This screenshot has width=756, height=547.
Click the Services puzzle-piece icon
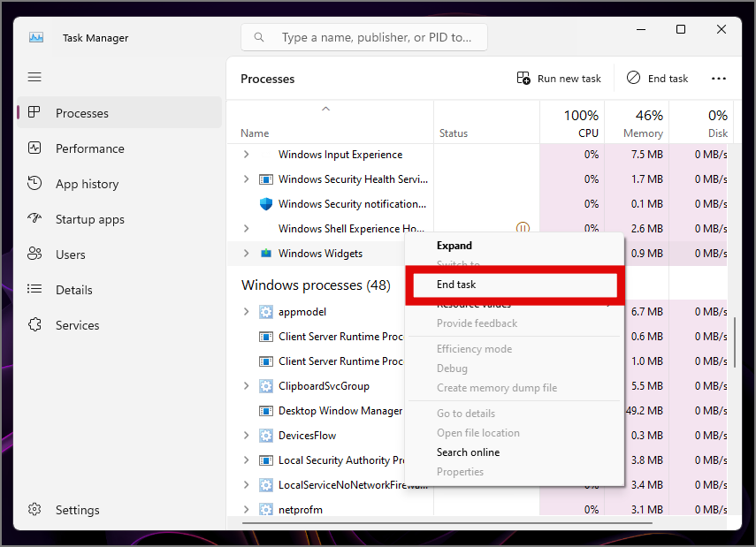tap(34, 324)
